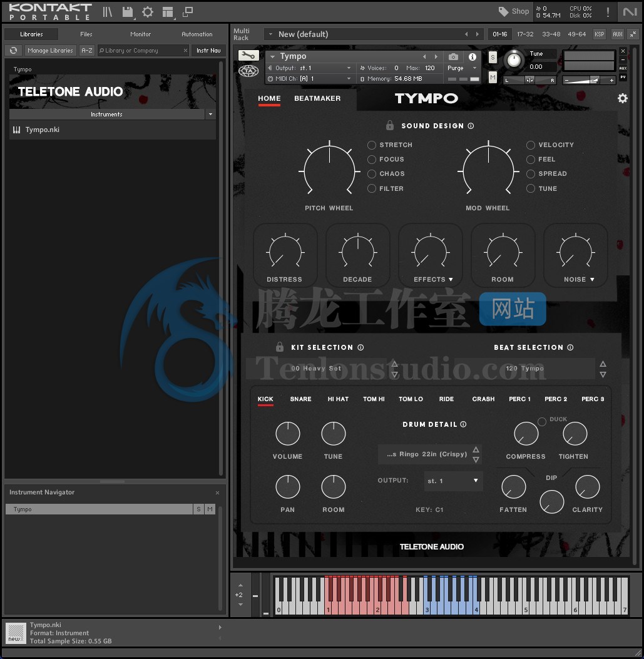Step to previous beat selection arrow
Screen dimensions: 644x659
pos(603,364)
